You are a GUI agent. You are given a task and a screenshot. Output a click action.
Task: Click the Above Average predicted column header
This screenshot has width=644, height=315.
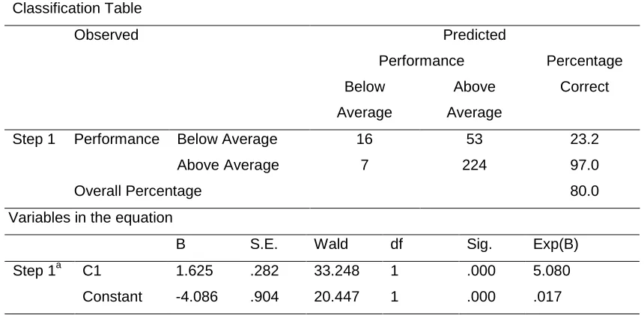click(x=474, y=100)
